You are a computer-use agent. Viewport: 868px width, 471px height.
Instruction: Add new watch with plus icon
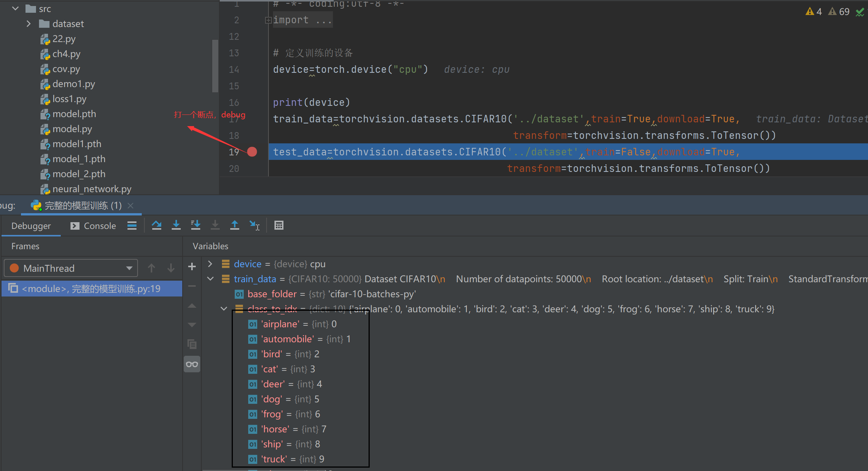coord(192,266)
